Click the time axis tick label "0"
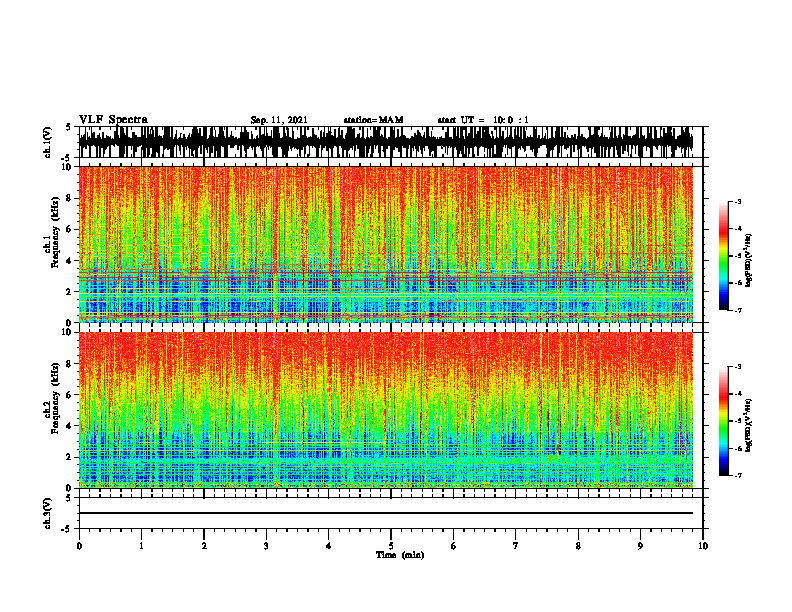792x612 pixels. click(x=79, y=546)
